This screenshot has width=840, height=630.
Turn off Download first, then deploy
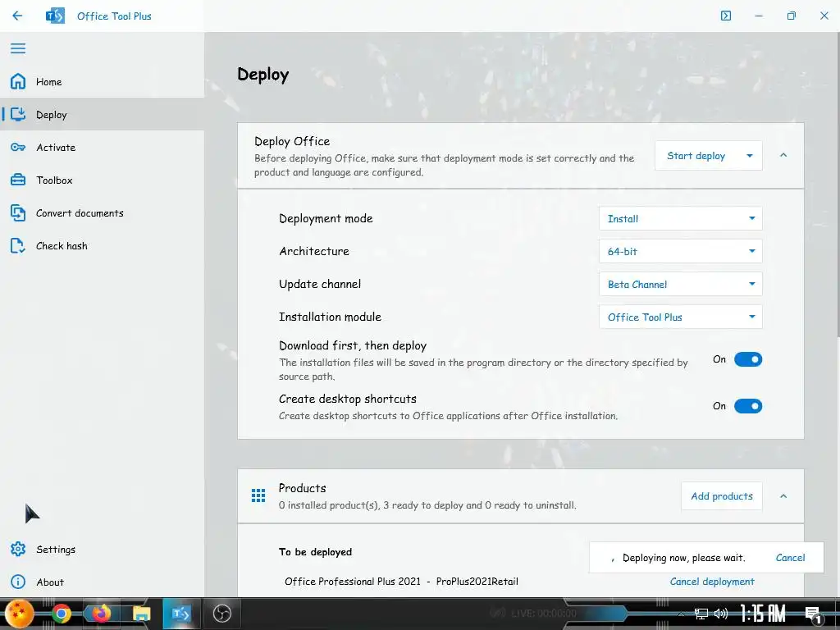748,359
